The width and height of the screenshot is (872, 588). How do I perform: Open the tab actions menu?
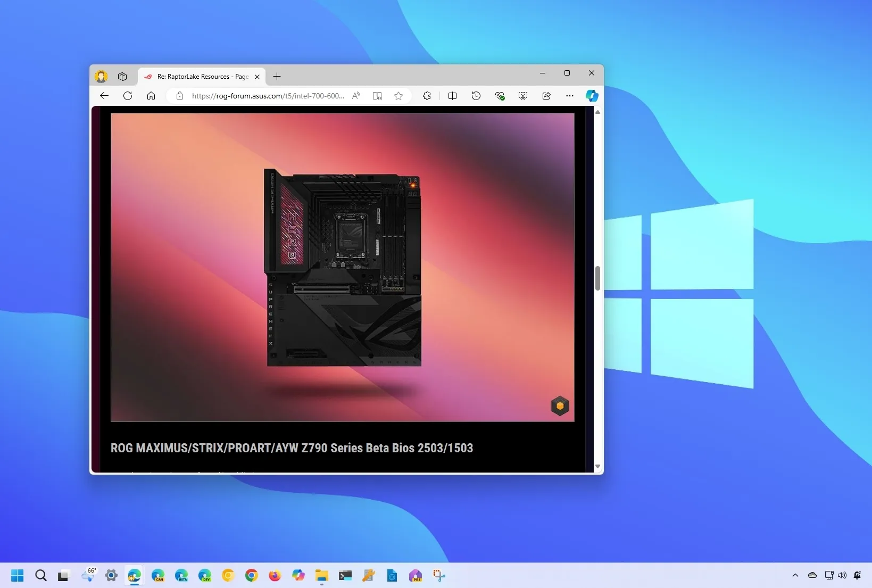click(x=122, y=76)
